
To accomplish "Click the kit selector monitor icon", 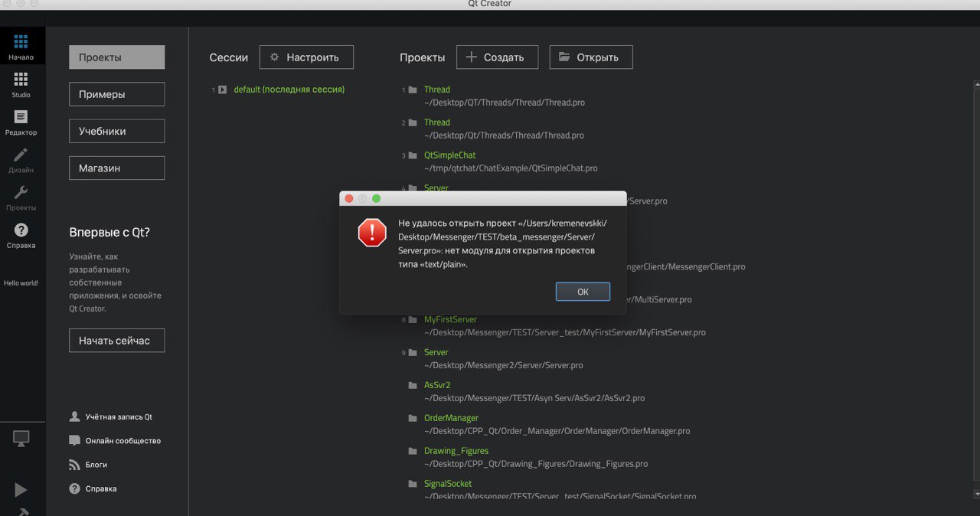I will (21, 439).
